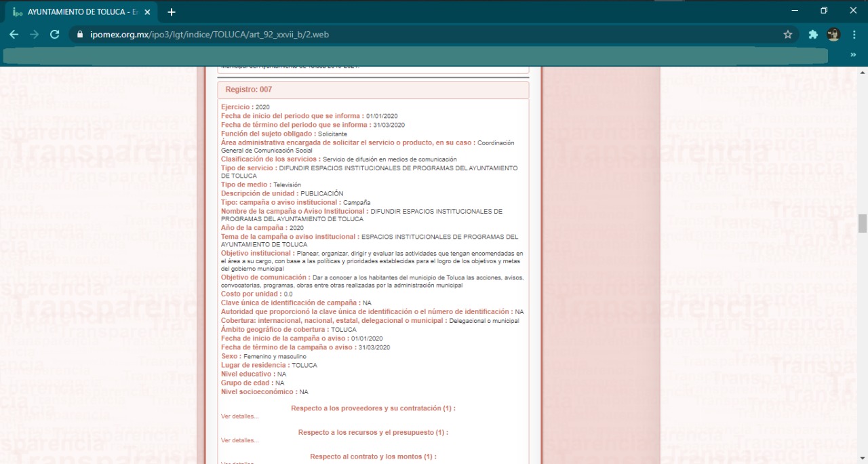Click the 'Descripción de unidad' label

click(260, 193)
